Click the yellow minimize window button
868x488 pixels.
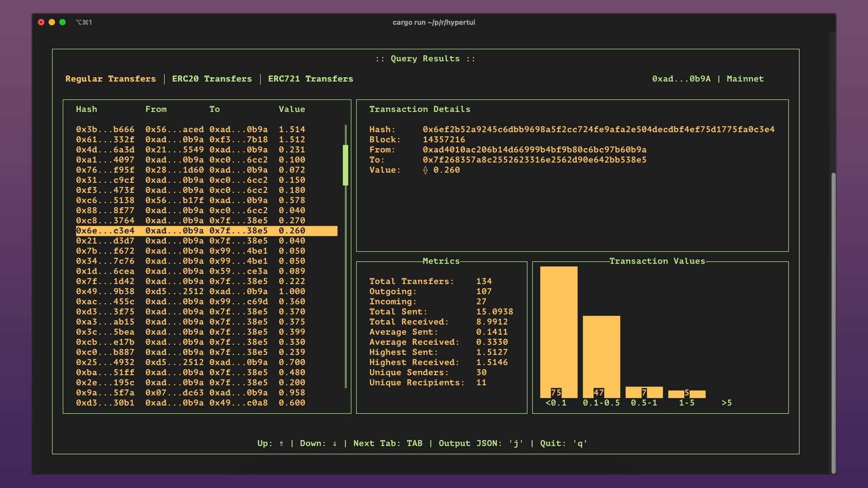pyautogui.click(x=52, y=22)
